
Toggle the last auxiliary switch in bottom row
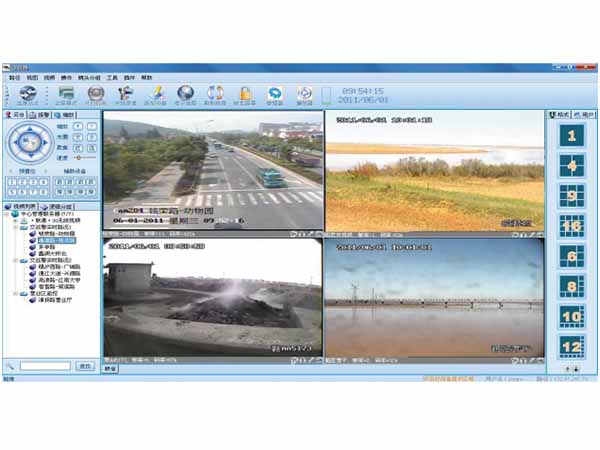(91, 192)
